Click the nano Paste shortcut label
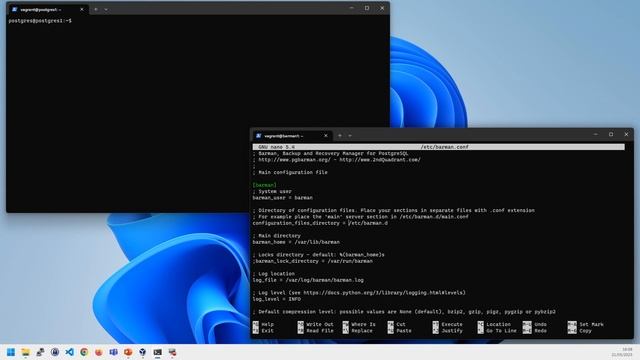The width and height of the screenshot is (640, 360). click(404, 331)
